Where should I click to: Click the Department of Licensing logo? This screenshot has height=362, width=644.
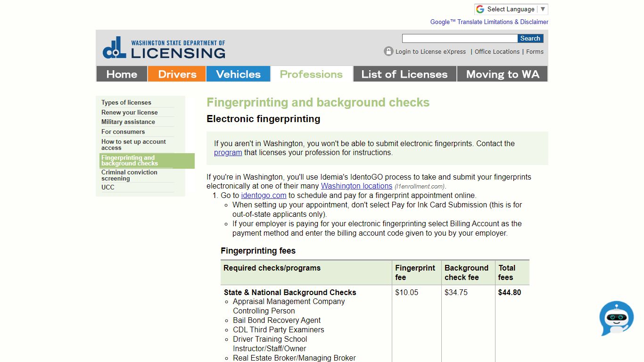pyautogui.click(x=164, y=48)
